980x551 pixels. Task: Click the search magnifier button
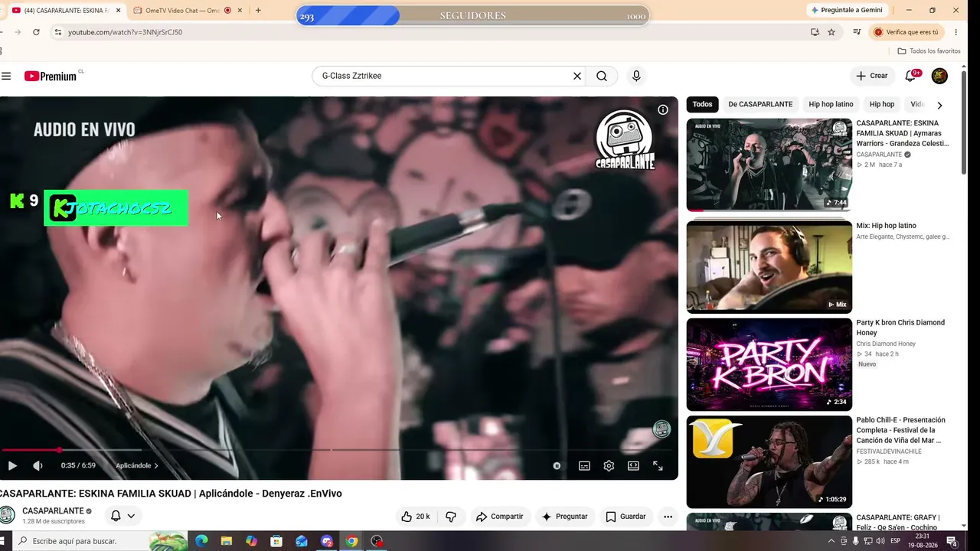click(x=602, y=76)
